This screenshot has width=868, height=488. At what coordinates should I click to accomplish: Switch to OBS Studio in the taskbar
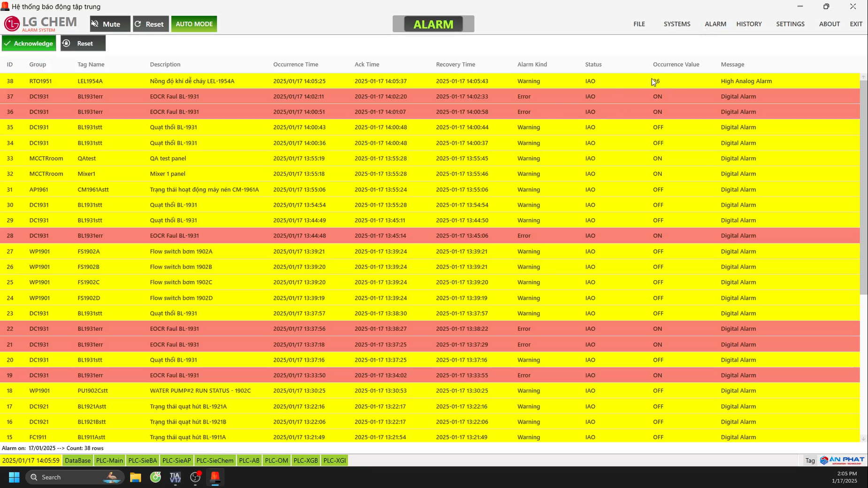click(x=195, y=477)
